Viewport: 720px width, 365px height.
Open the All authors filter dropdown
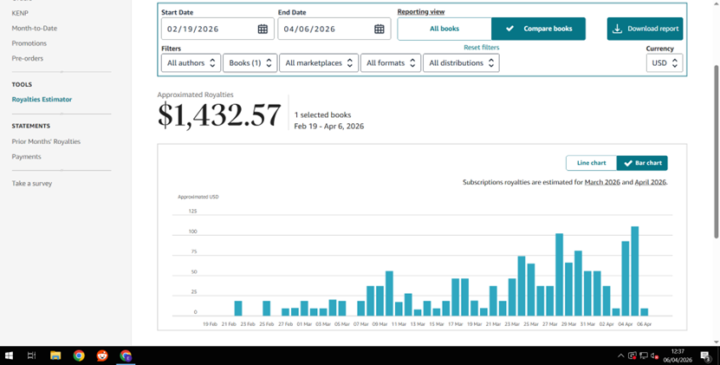pos(191,63)
